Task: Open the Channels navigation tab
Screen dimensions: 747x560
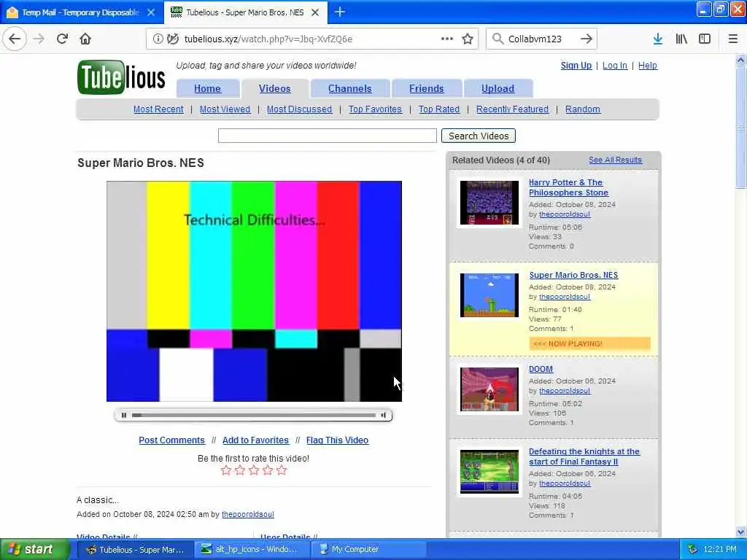Action: pyautogui.click(x=349, y=88)
